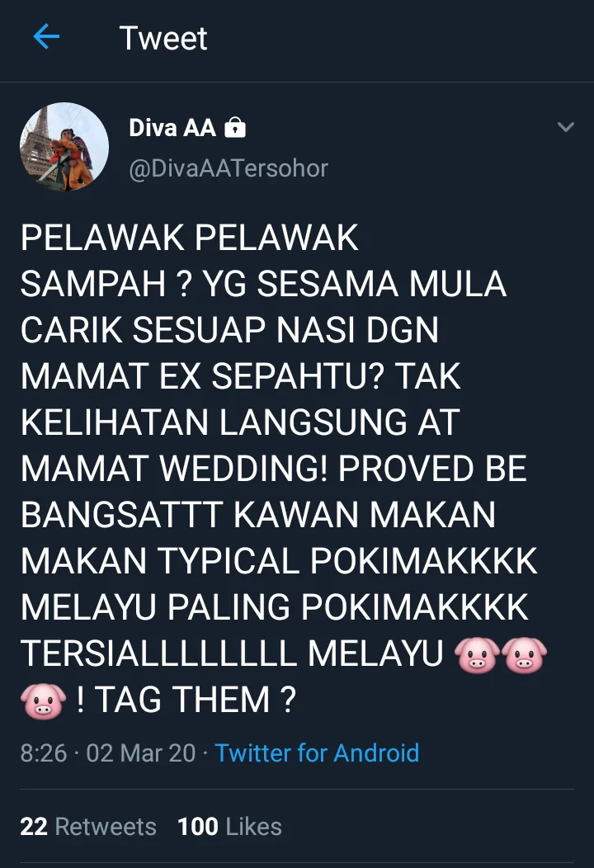Image resolution: width=594 pixels, height=868 pixels.
Task: Click the Diva AA display name
Action: click(172, 128)
